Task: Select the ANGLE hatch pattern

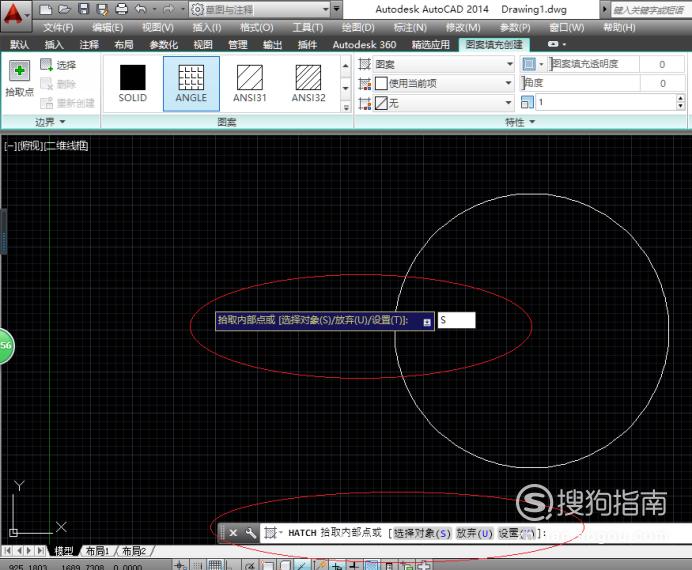Action: tap(191, 84)
